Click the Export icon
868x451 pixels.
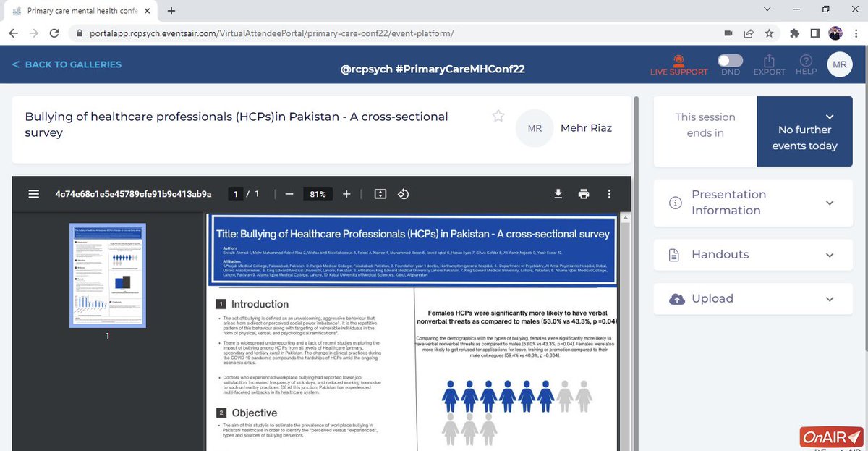770,65
